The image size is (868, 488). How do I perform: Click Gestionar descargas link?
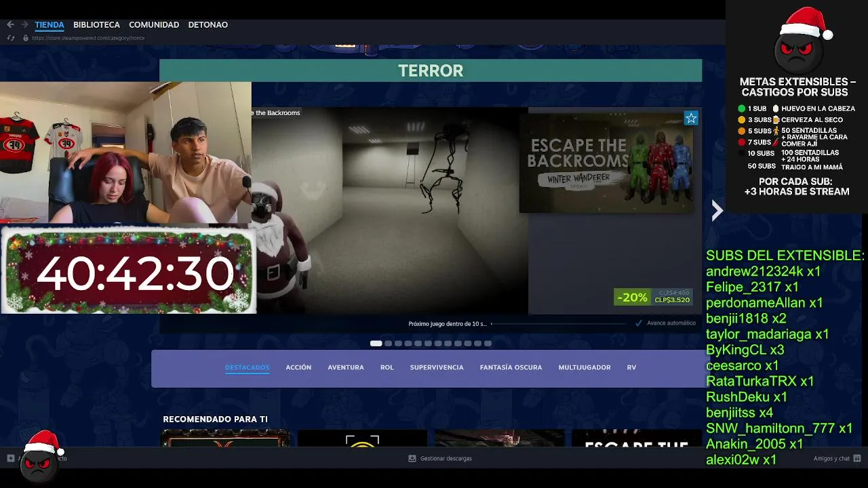(x=446, y=458)
